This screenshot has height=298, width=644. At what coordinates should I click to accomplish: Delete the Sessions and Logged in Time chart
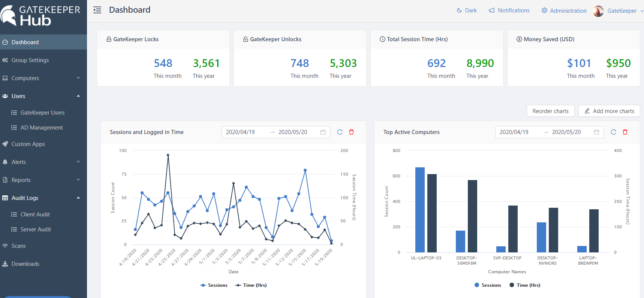(352, 132)
